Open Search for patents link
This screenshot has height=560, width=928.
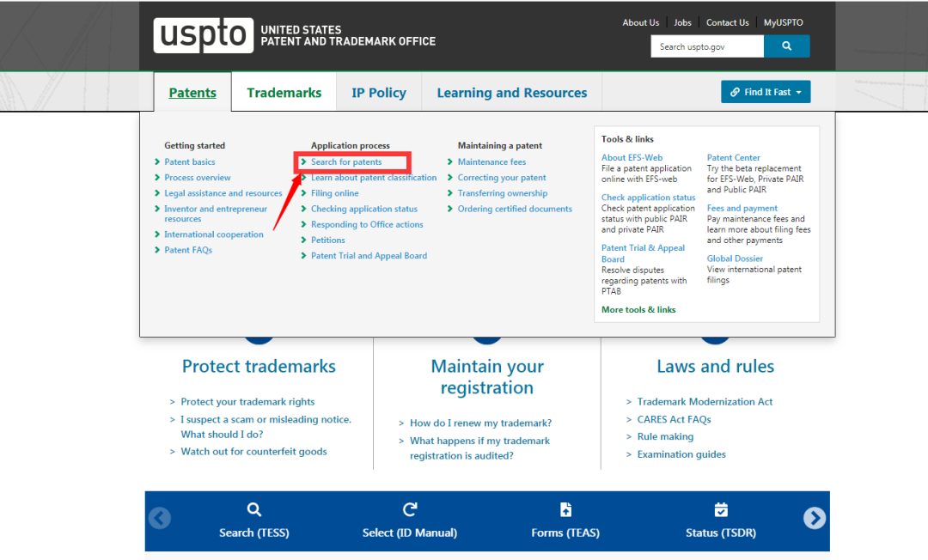coord(346,161)
